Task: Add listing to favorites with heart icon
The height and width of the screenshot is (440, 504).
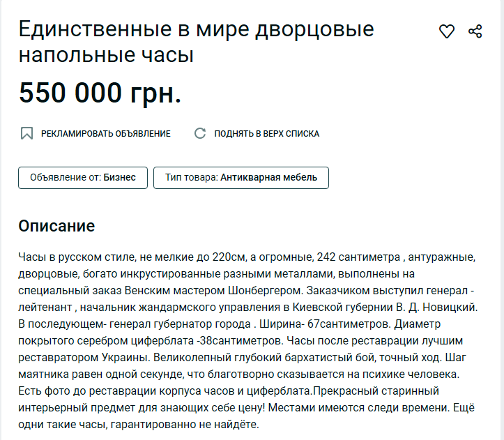Action: tap(447, 31)
